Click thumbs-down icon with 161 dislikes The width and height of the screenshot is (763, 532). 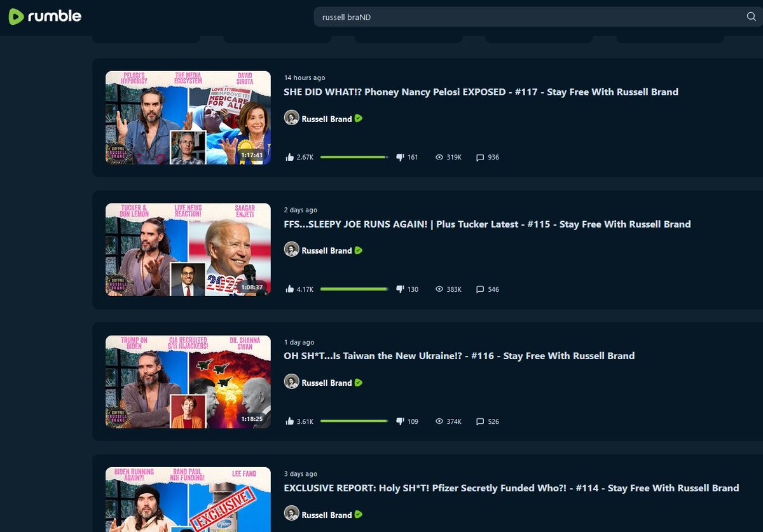pyautogui.click(x=400, y=157)
